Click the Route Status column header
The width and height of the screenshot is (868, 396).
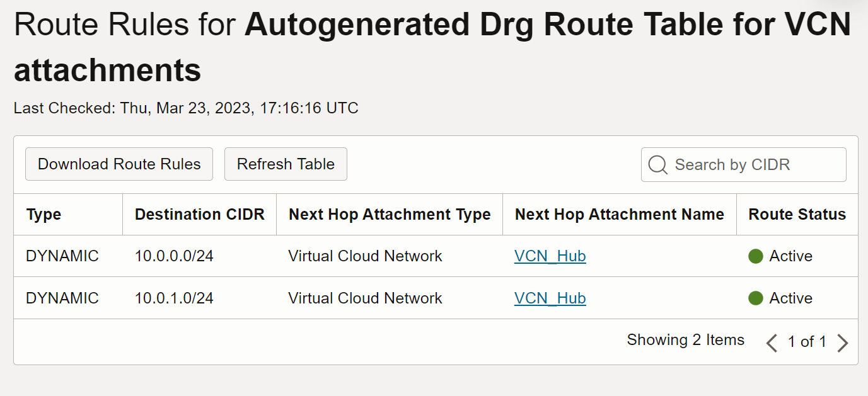797,215
